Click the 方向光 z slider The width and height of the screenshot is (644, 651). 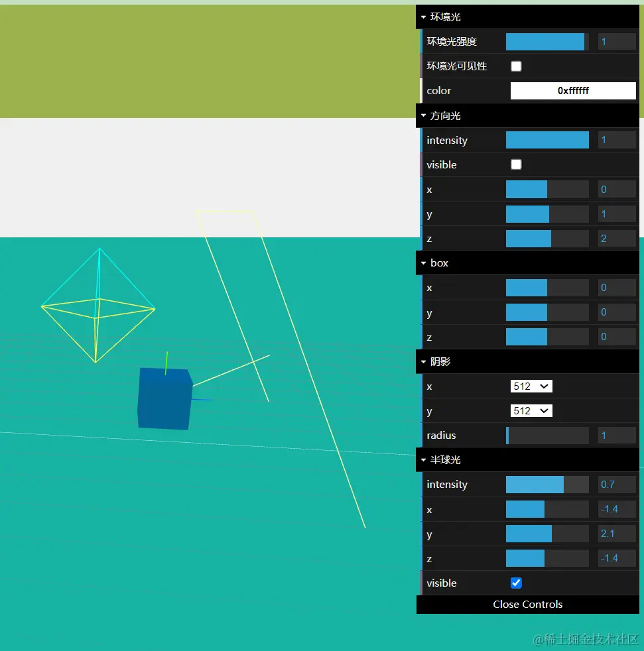tap(547, 239)
